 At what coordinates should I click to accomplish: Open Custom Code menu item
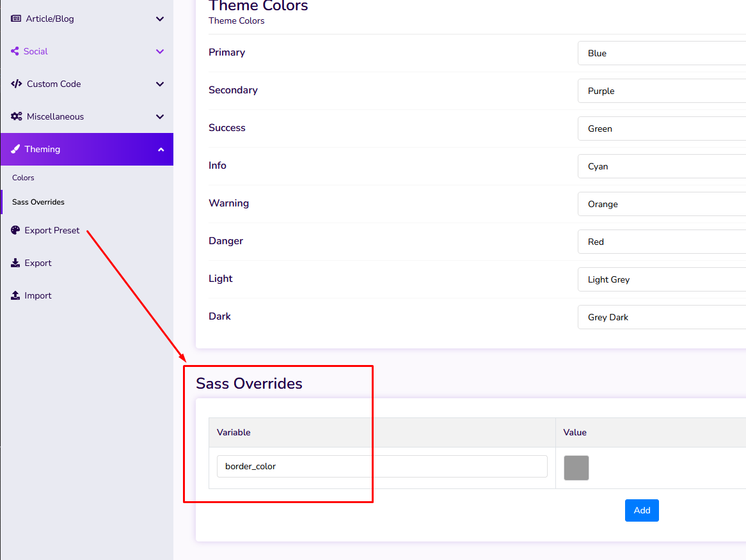(x=87, y=84)
